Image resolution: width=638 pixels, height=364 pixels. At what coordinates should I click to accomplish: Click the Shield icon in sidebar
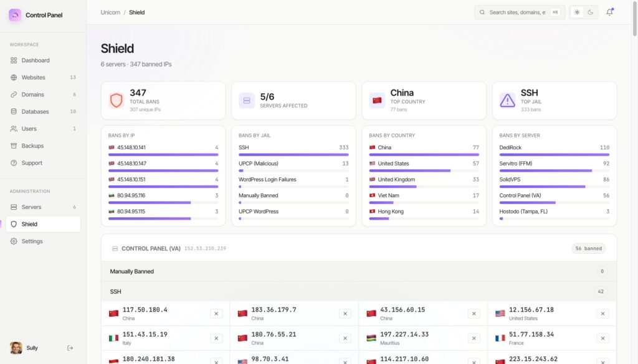pos(14,224)
